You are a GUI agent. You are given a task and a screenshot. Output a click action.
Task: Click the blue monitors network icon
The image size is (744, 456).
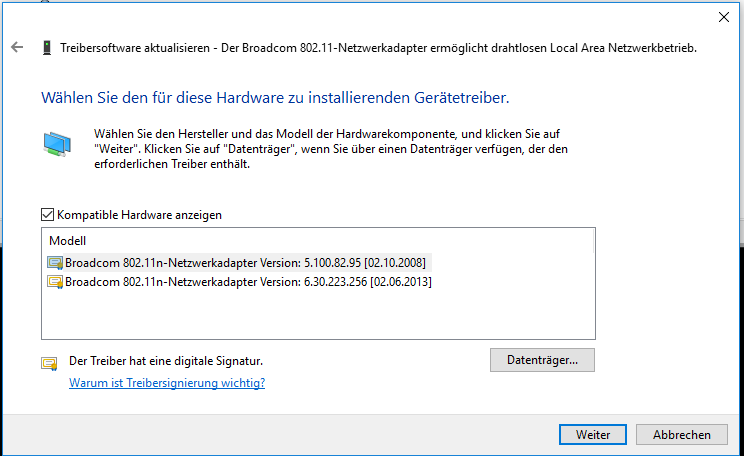[57, 144]
